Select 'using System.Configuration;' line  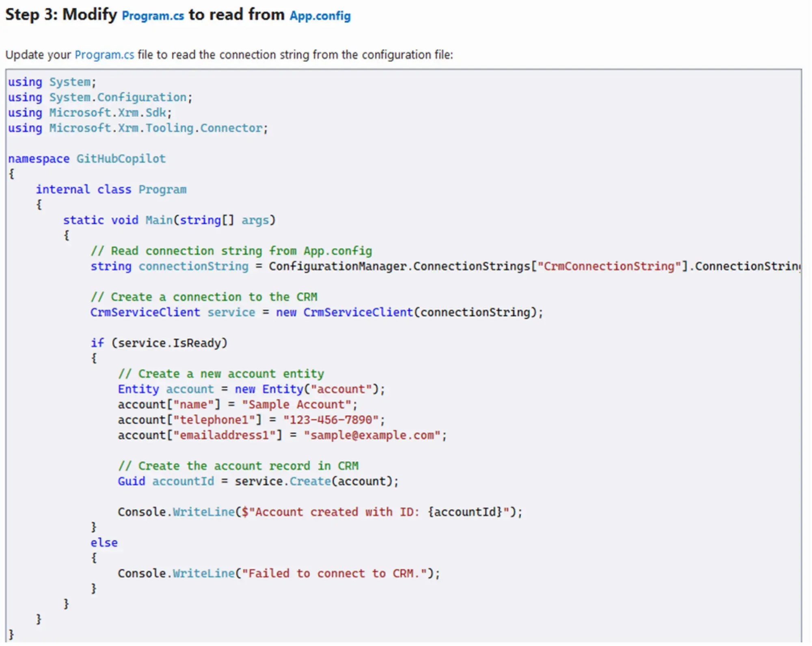[x=100, y=98]
